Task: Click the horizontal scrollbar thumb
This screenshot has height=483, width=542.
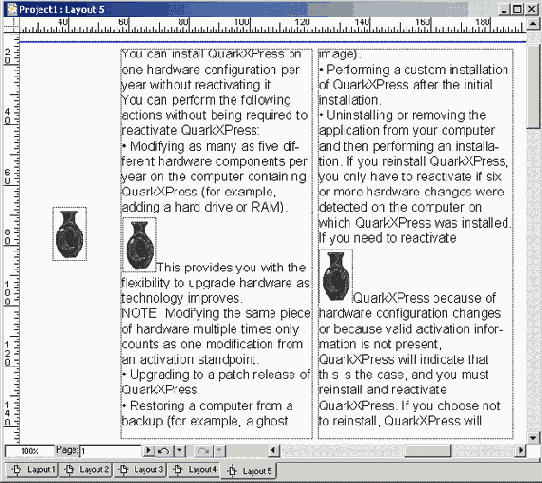Action: pyautogui.click(x=428, y=450)
